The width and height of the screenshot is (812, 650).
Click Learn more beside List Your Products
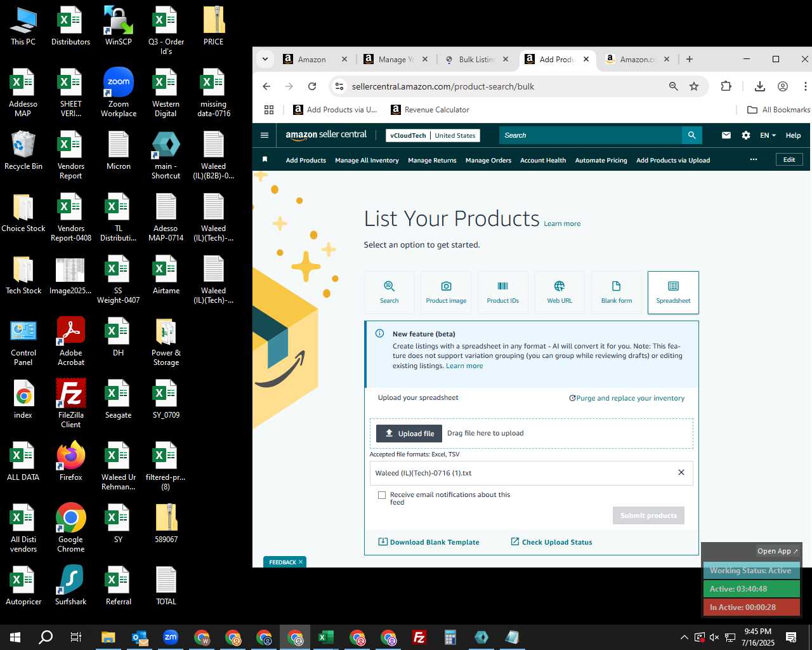point(562,223)
